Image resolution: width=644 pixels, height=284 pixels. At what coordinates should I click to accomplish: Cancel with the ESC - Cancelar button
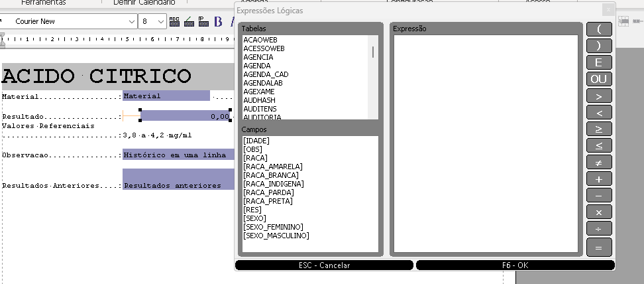[x=324, y=265]
